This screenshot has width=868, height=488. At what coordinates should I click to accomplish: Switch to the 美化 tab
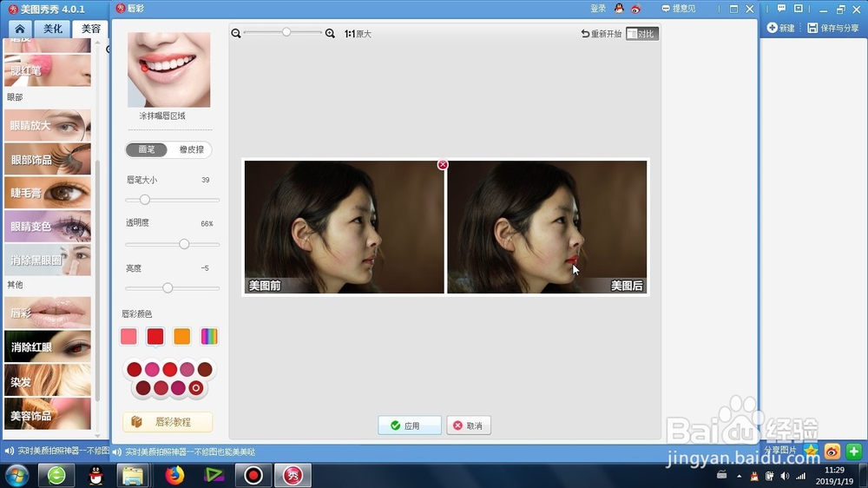point(53,29)
